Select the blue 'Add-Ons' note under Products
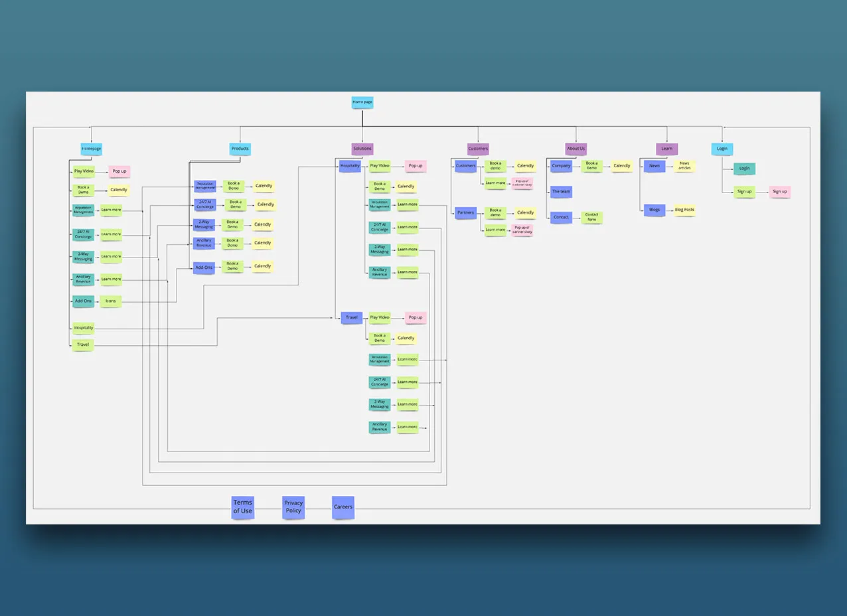This screenshot has height=616, width=847. coord(204,268)
